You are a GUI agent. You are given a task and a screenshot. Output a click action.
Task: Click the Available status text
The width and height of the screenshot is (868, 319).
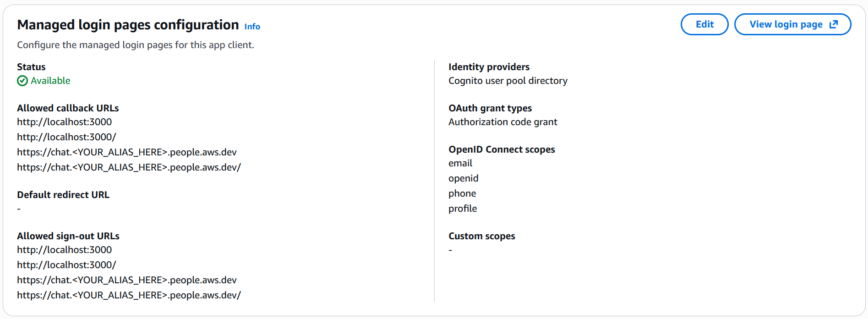pyautogui.click(x=50, y=81)
